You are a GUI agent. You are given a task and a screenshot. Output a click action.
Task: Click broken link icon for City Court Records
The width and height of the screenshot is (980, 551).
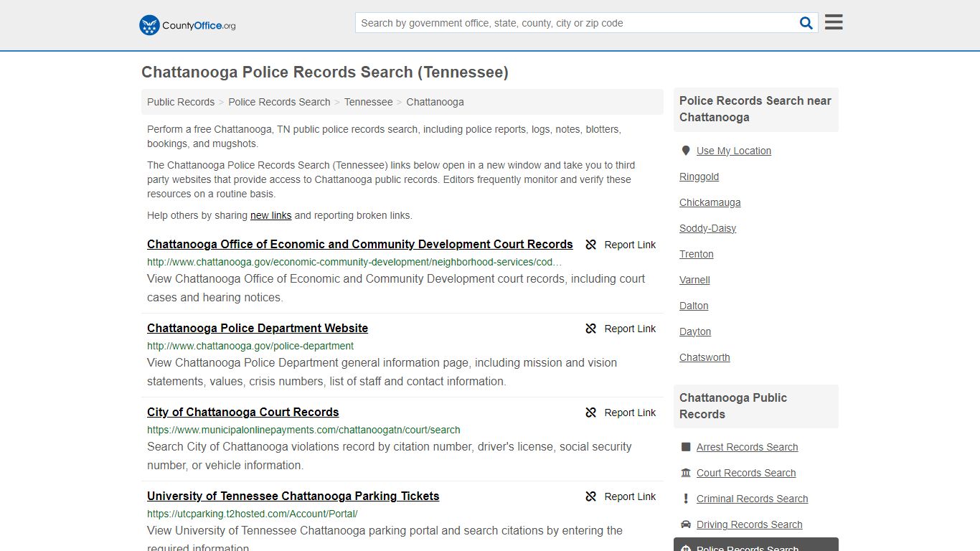point(591,413)
